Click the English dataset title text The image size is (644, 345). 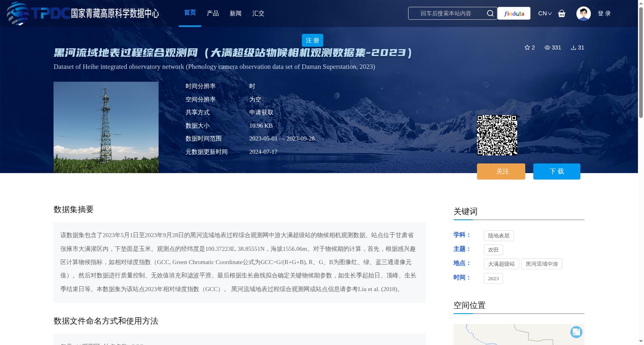pos(214,67)
